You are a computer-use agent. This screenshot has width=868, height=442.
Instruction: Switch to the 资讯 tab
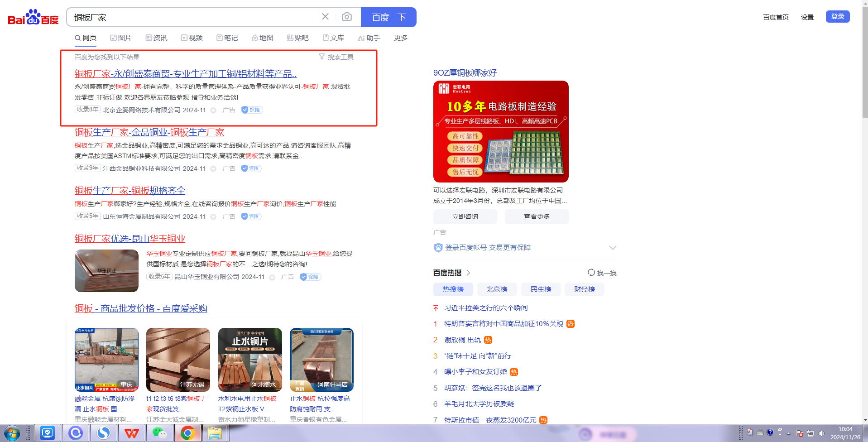pyautogui.click(x=157, y=38)
